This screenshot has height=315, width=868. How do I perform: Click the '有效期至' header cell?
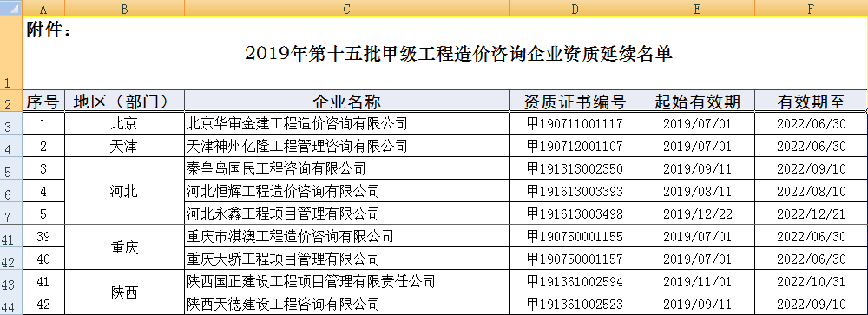[x=811, y=102]
